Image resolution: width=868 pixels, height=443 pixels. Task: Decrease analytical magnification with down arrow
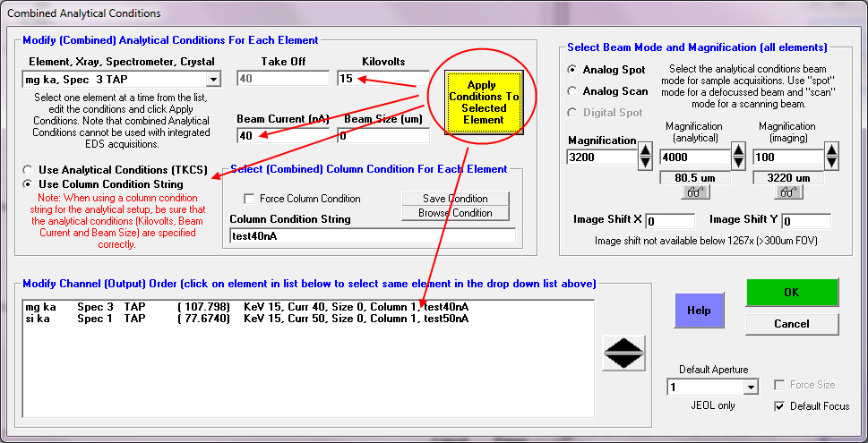[x=737, y=165]
